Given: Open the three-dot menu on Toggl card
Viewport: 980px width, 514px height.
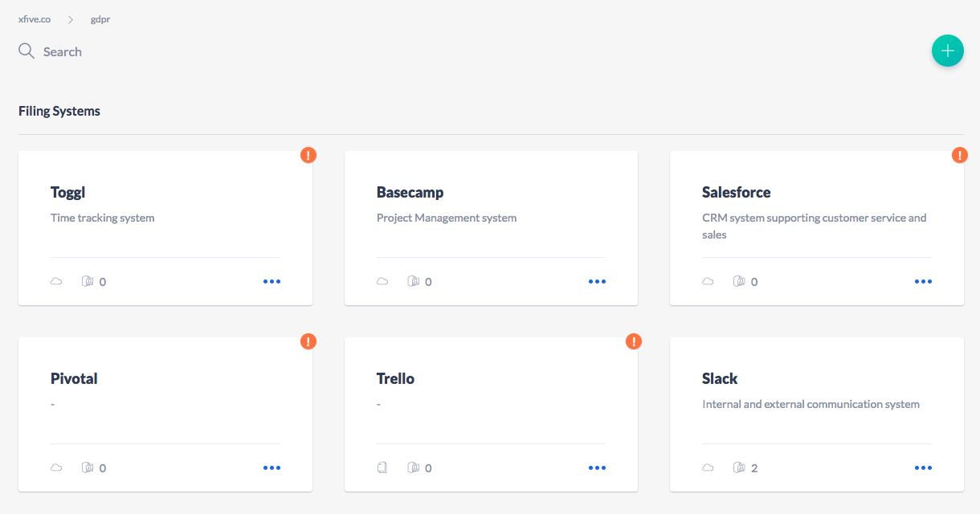Looking at the screenshot, I should click(272, 282).
